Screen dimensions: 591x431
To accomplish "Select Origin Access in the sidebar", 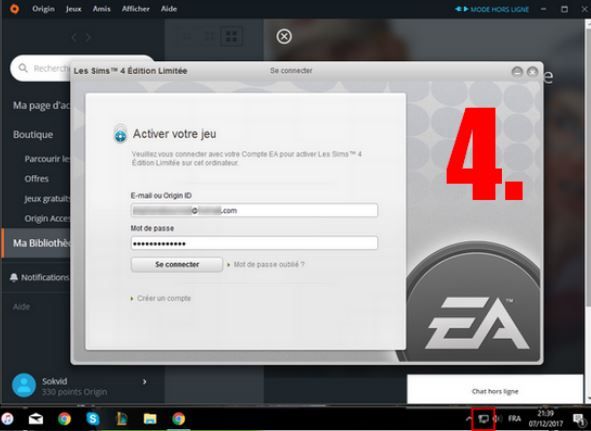I will pyautogui.click(x=47, y=219).
